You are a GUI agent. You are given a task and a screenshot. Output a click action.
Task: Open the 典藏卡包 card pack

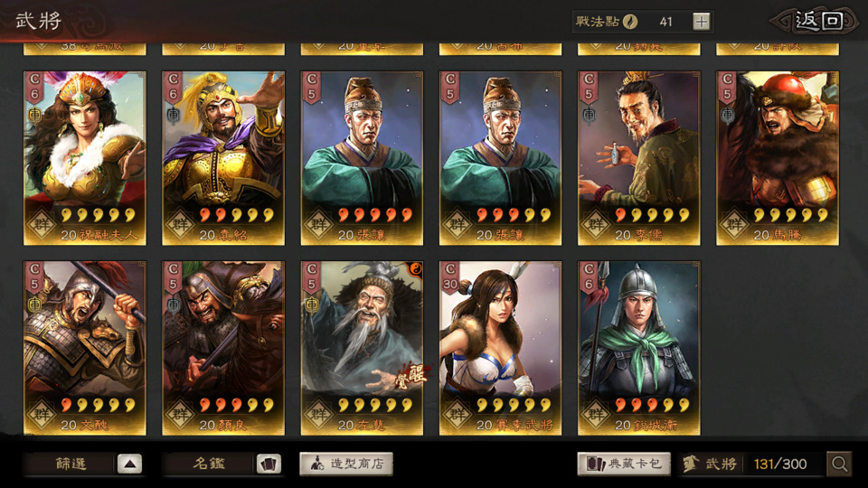tap(624, 464)
